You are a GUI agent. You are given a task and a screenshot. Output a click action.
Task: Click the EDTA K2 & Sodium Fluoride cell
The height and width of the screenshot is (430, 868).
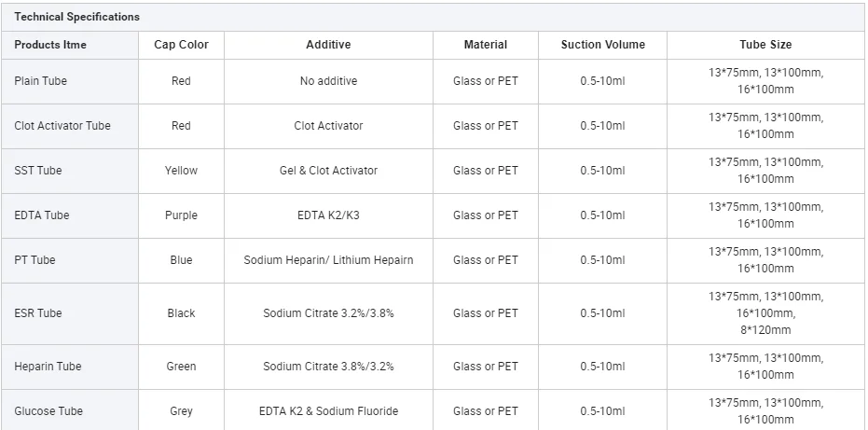328,411
